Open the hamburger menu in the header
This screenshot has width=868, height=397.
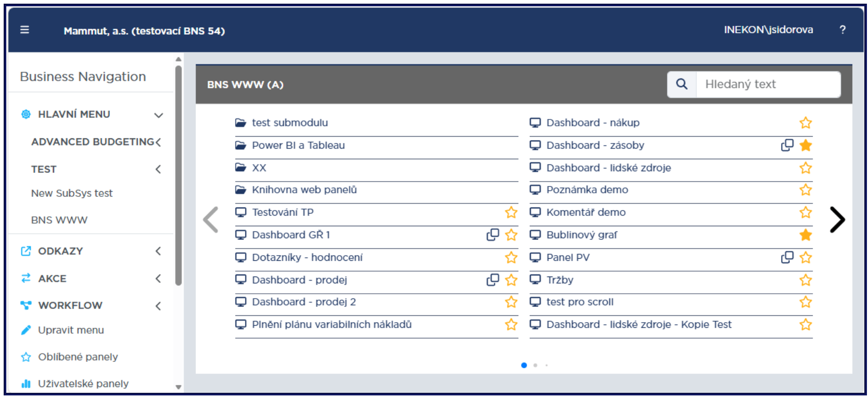[25, 30]
